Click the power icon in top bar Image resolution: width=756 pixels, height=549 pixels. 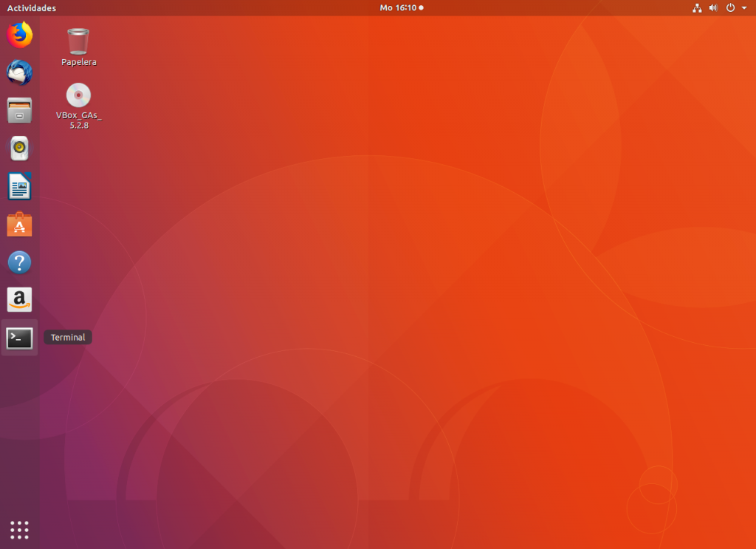pos(730,7)
